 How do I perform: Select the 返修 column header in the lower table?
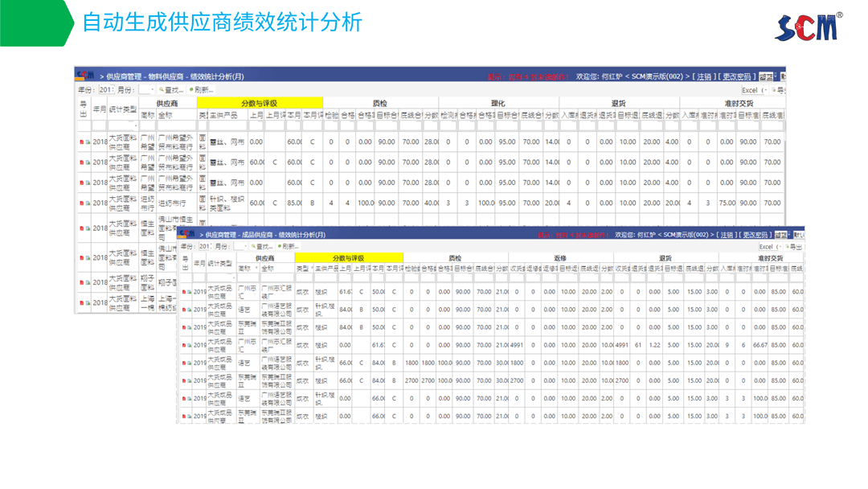coord(560,259)
